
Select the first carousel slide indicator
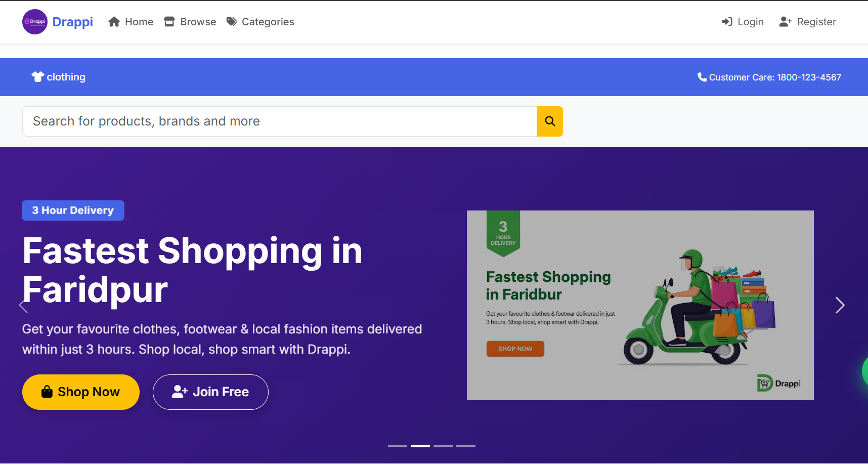point(398,446)
